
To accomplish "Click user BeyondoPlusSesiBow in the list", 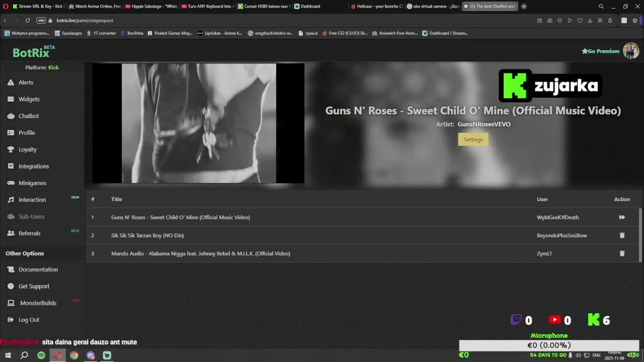I will pyautogui.click(x=562, y=235).
